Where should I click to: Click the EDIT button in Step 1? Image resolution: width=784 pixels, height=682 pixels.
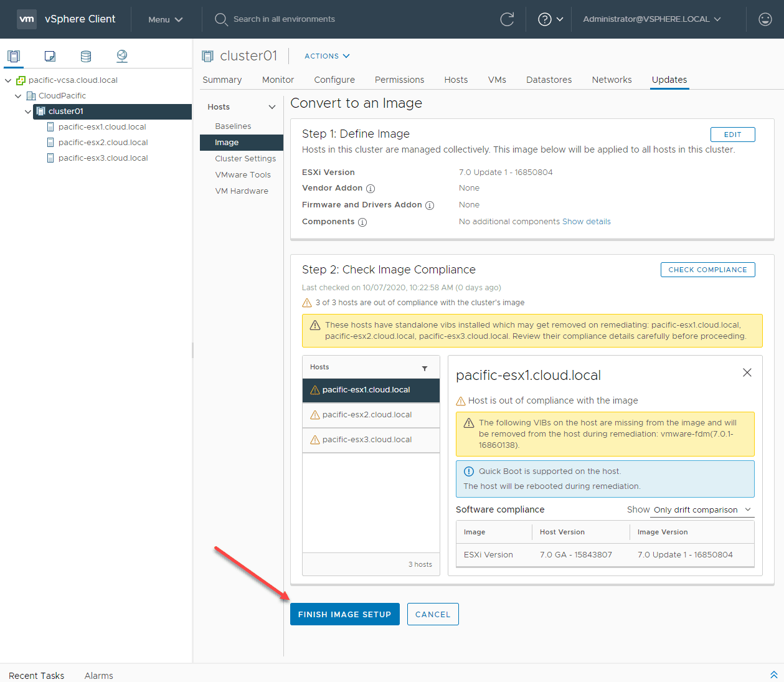click(x=732, y=135)
